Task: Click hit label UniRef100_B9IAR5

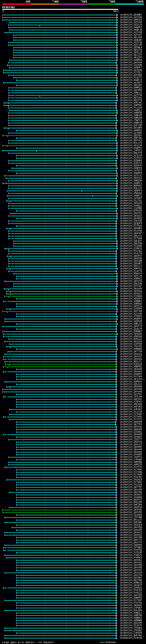Action: pyautogui.click(x=131, y=128)
